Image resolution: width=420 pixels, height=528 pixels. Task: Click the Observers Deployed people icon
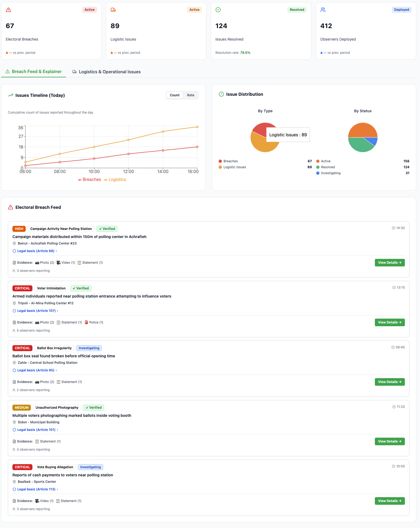tap(323, 10)
